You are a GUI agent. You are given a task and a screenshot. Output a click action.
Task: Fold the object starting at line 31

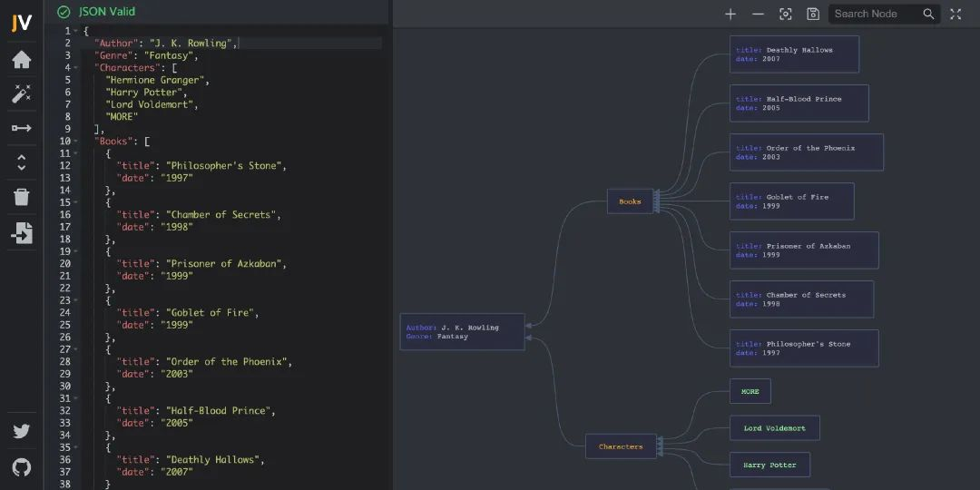[76, 398]
